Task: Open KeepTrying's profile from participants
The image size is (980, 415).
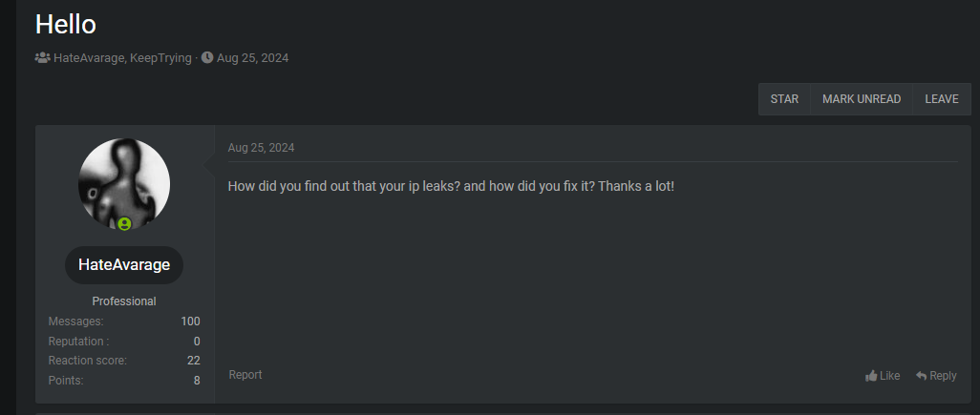Action: point(160,58)
